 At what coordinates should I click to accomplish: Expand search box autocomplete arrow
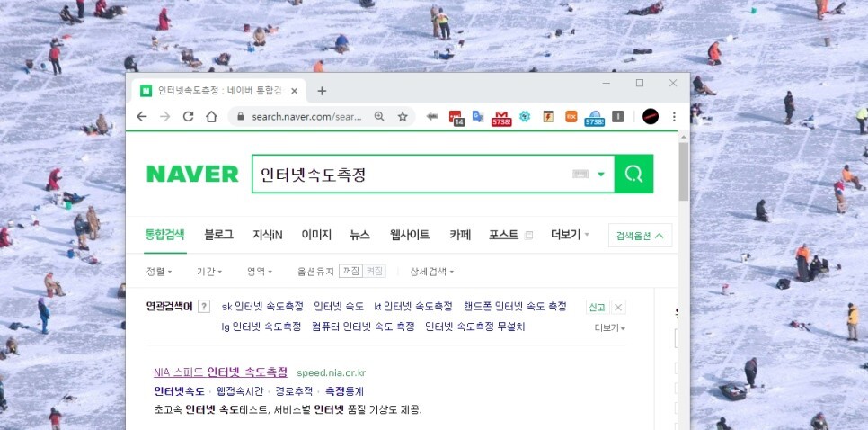point(601,174)
